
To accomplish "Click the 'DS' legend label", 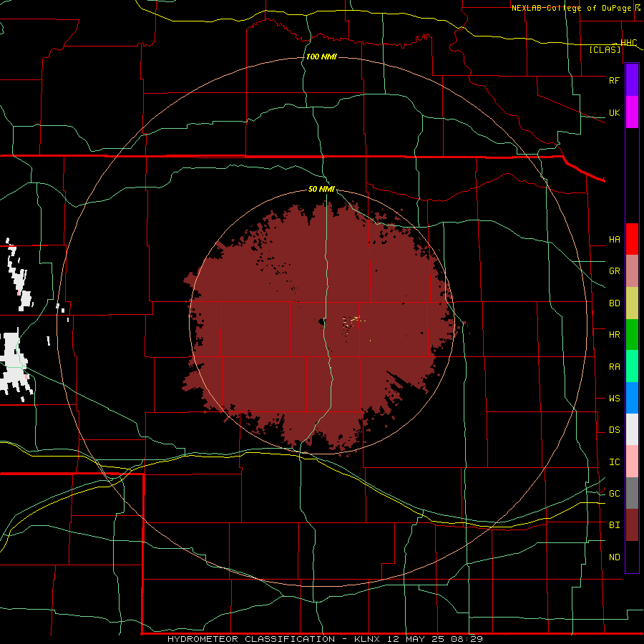I will point(614,430).
